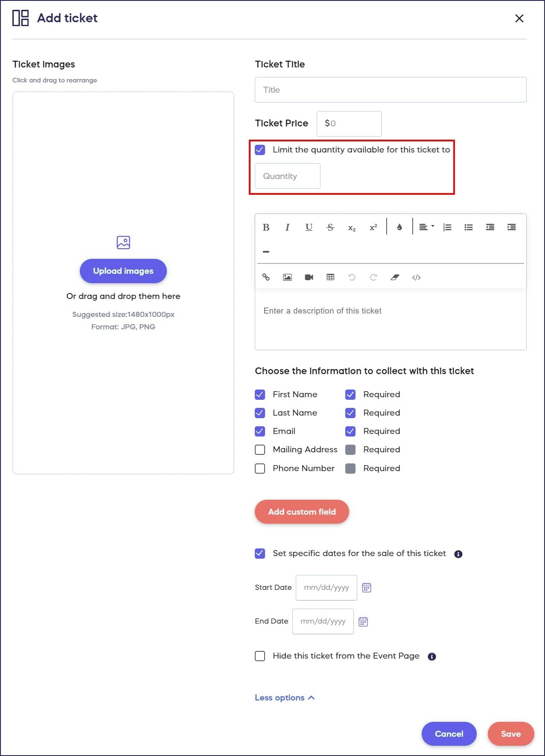Viewport: 545px width, 756px height.
Task: Click into the Ticket Title field
Action: [390, 90]
